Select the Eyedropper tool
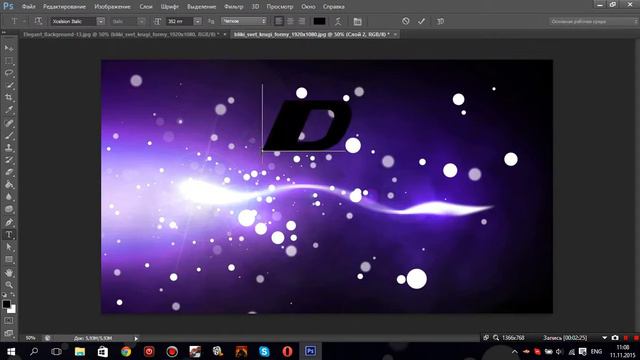 tap(9, 110)
